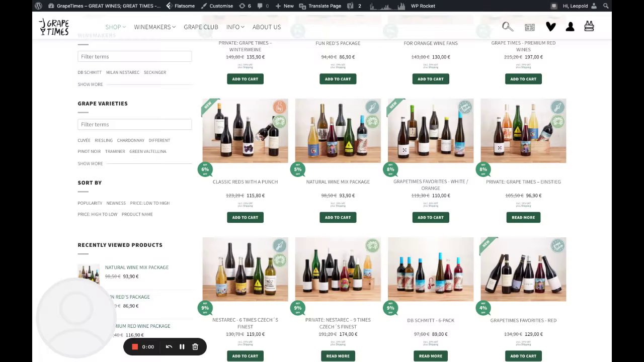Read more about Private: Grape Times – Einstieg
The height and width of the screenshot is (362, 644).
[523, 217]
